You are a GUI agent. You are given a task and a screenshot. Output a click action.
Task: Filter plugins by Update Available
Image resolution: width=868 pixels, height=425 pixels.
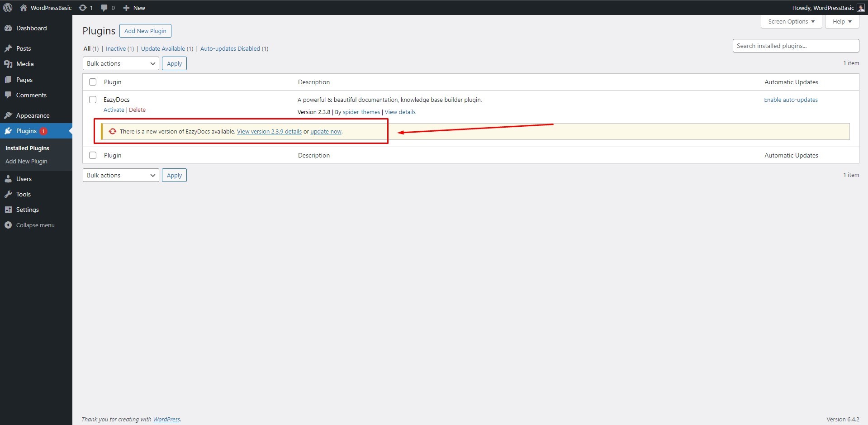pyautogui.click(x=163, y=48)
